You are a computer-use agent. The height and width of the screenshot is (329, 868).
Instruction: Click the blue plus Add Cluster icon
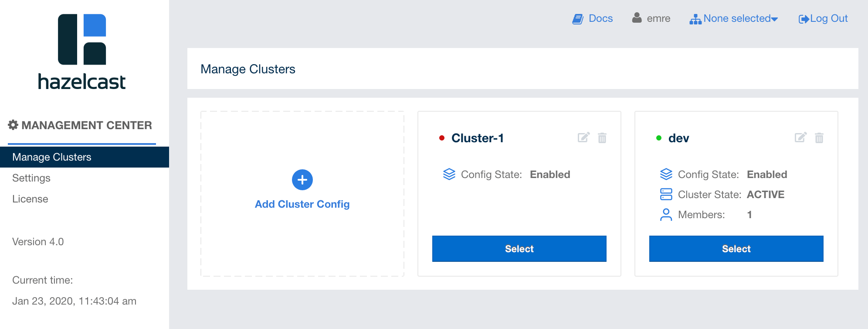[x=302, y=180]
